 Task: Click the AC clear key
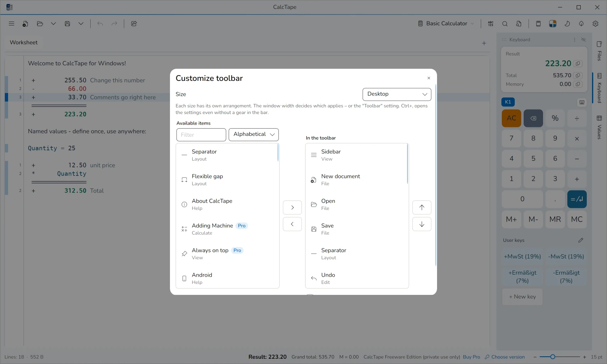click(511, 118)
